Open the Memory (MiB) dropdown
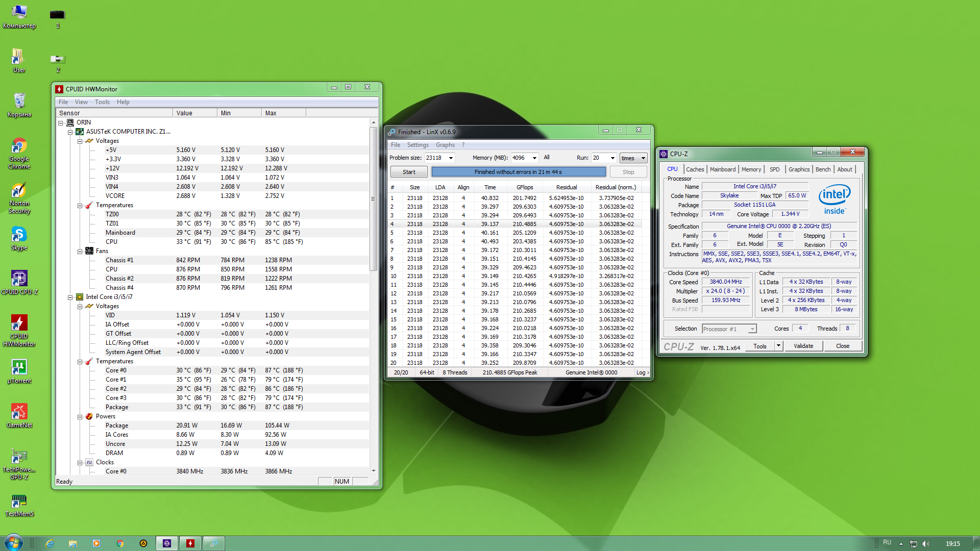Screen dimensions: 980x551 [x=534, y=158]
